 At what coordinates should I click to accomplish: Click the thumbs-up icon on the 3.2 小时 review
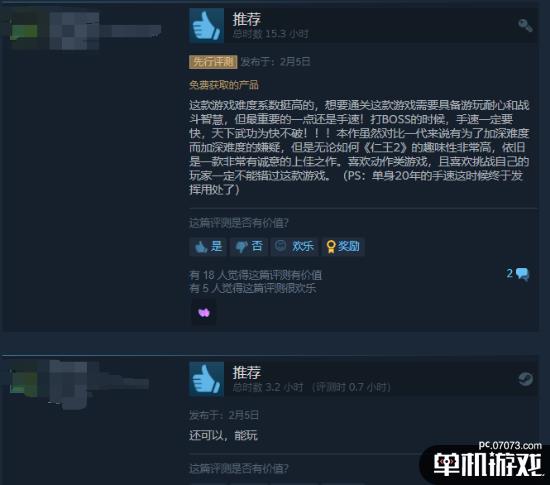[206, 379]
